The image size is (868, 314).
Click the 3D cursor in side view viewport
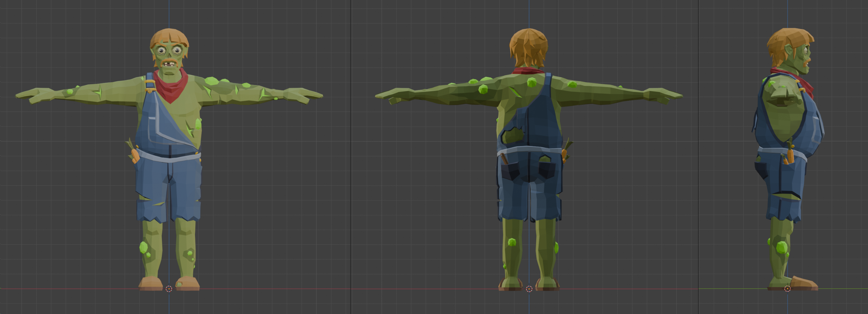click(787, 289)
